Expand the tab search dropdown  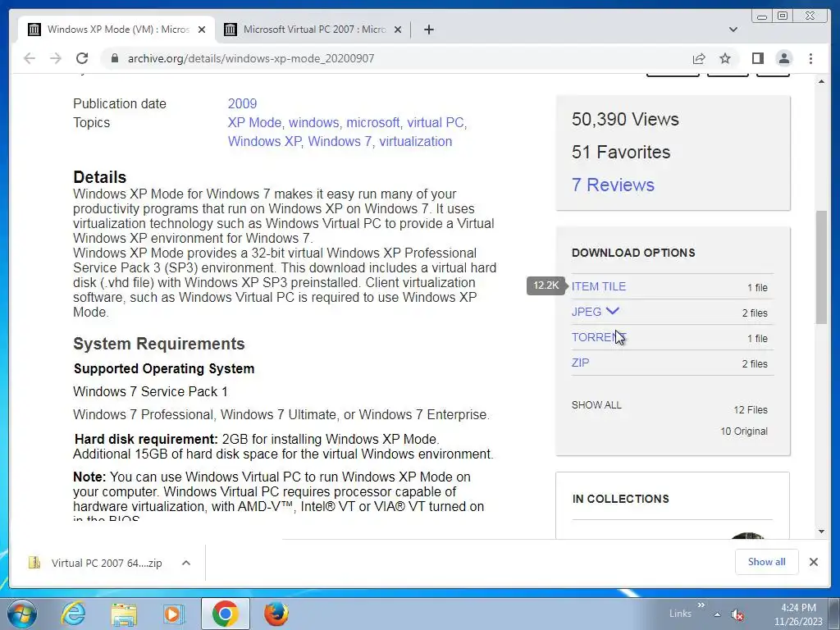pos(733,30)
